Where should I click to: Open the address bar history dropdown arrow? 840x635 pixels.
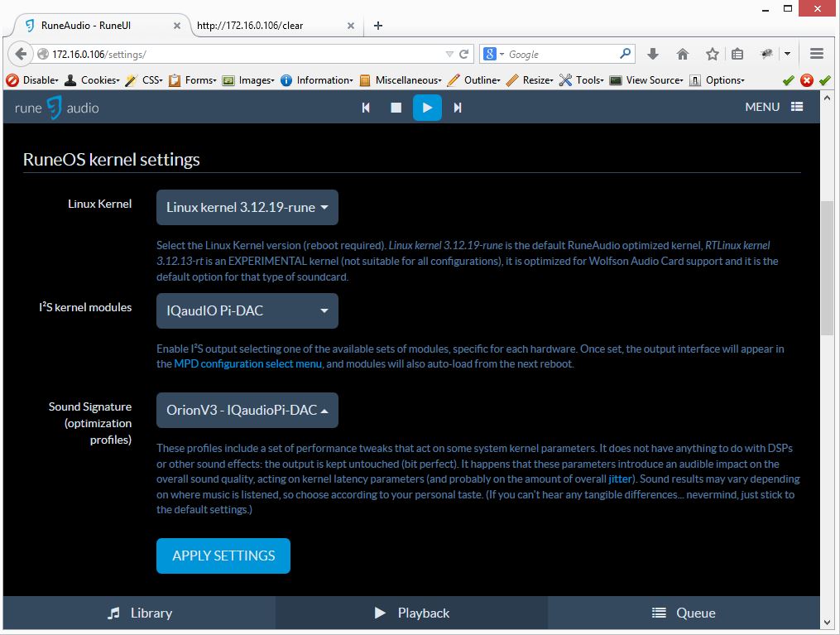pyautogui.click(x=449, y=54)
